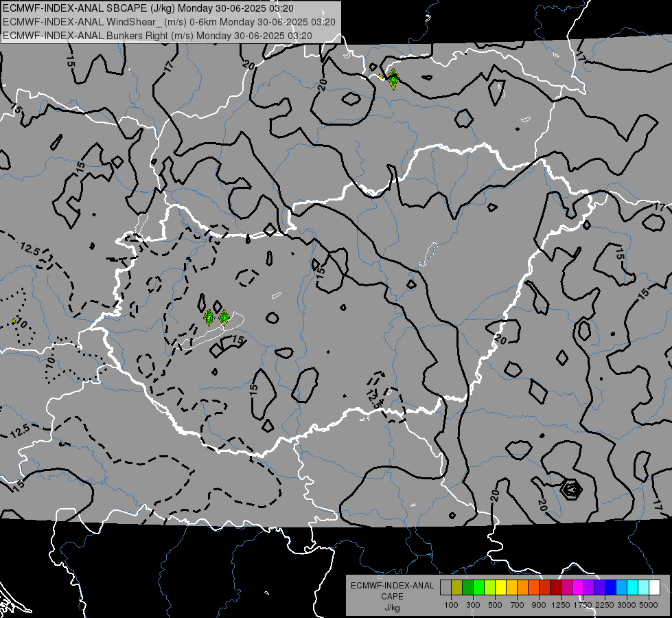The image size is (672, 618).
Task: Choose the violet swatch before 2250
Action: tap(599, 588)
